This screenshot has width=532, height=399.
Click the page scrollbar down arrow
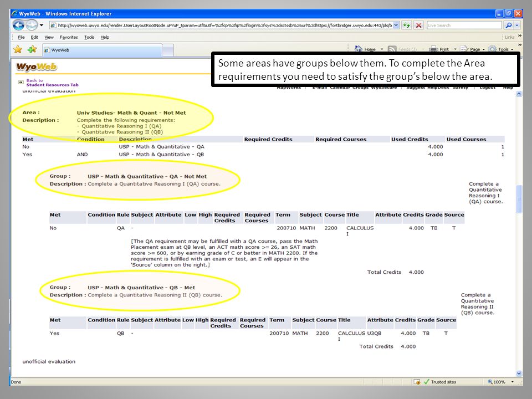click(519, 374)
